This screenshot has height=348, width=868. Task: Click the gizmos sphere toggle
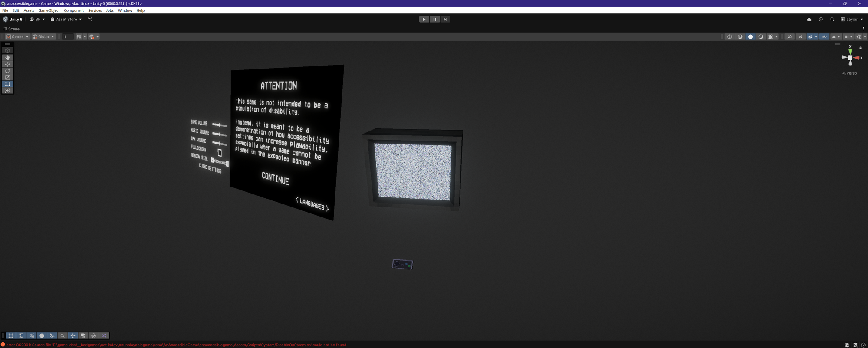858,37
